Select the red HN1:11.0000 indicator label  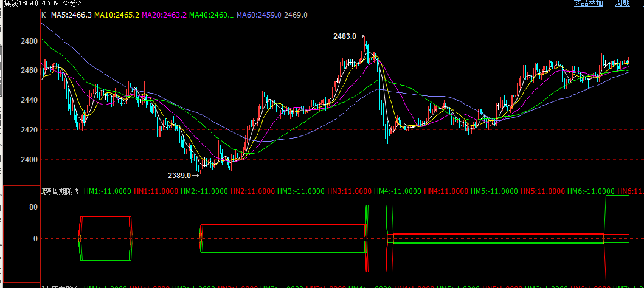tap(156, 191)
